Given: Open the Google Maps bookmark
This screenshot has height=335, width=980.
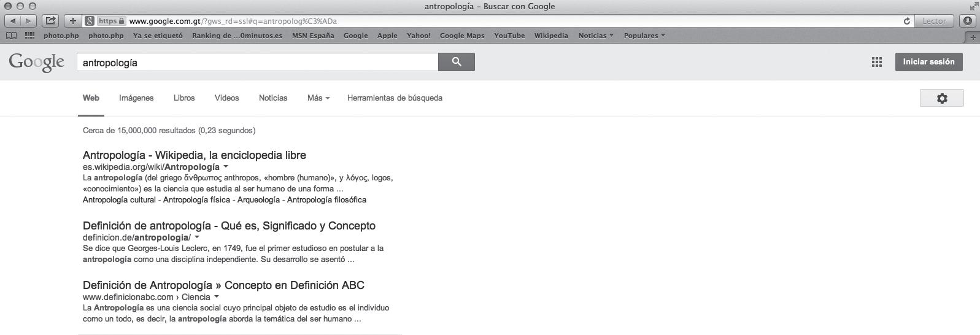Looking at the screenshot, I should coord(462,36).
